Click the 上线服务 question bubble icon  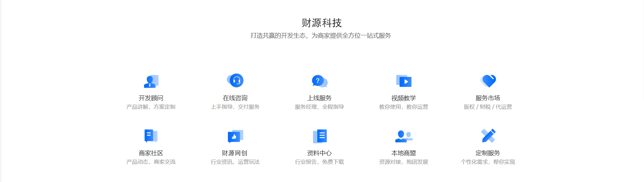(320, 81)
